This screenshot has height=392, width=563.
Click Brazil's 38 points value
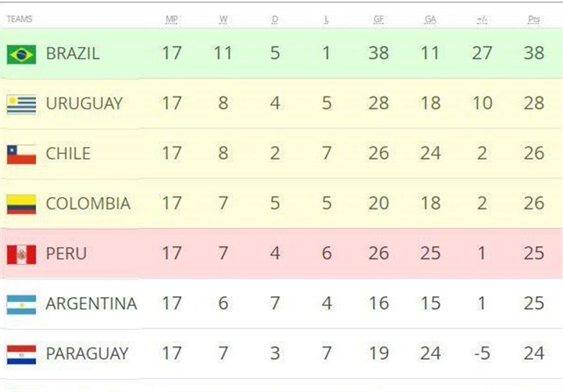point(533,53)
